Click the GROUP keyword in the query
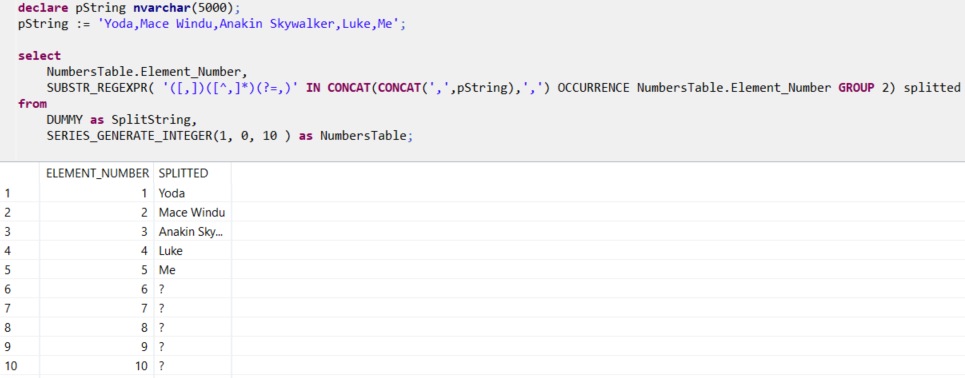 coord(856,88)
